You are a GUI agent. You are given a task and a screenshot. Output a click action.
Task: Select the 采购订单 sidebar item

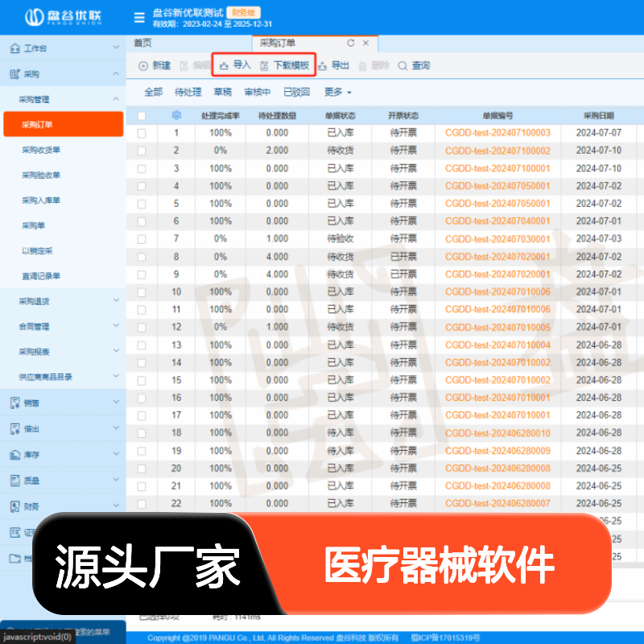click(x=64, y=124)
